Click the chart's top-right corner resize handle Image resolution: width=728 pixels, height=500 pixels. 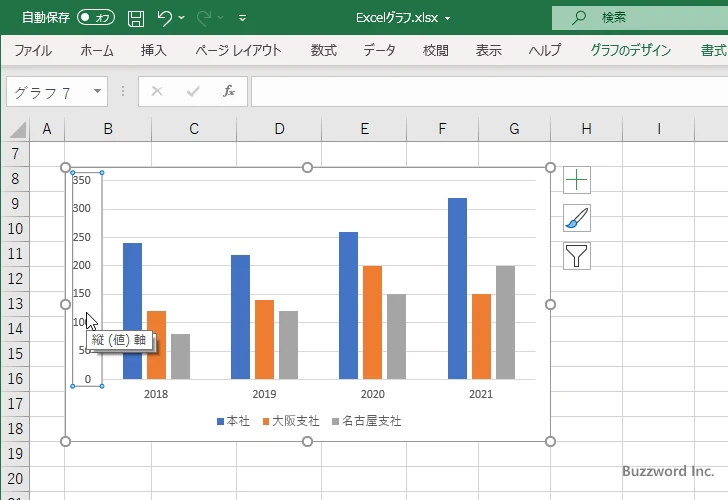point(550,168)
